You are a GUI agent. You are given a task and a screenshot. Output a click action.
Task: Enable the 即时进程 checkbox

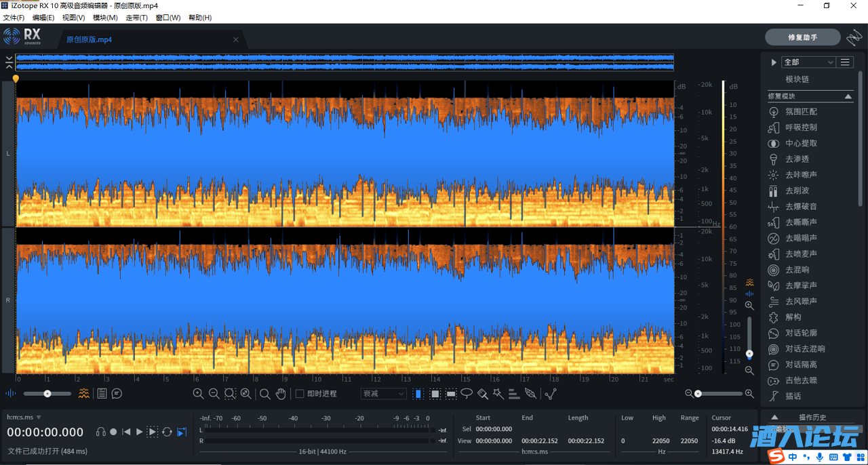(300, 393)
